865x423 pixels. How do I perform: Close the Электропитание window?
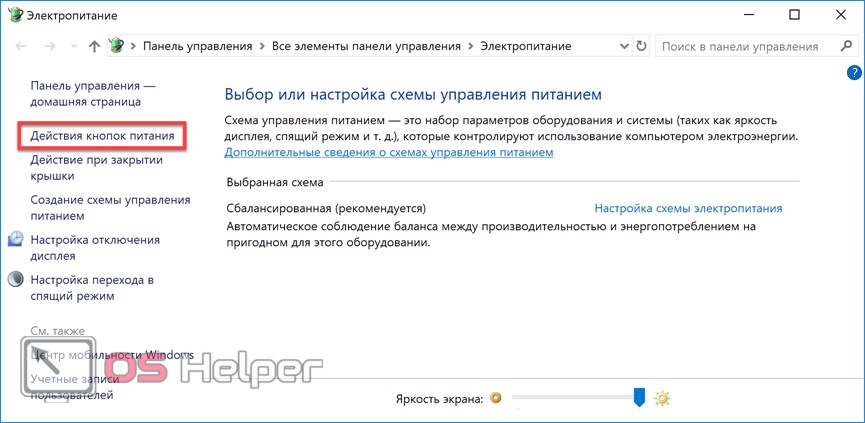[x=841, y=15]
